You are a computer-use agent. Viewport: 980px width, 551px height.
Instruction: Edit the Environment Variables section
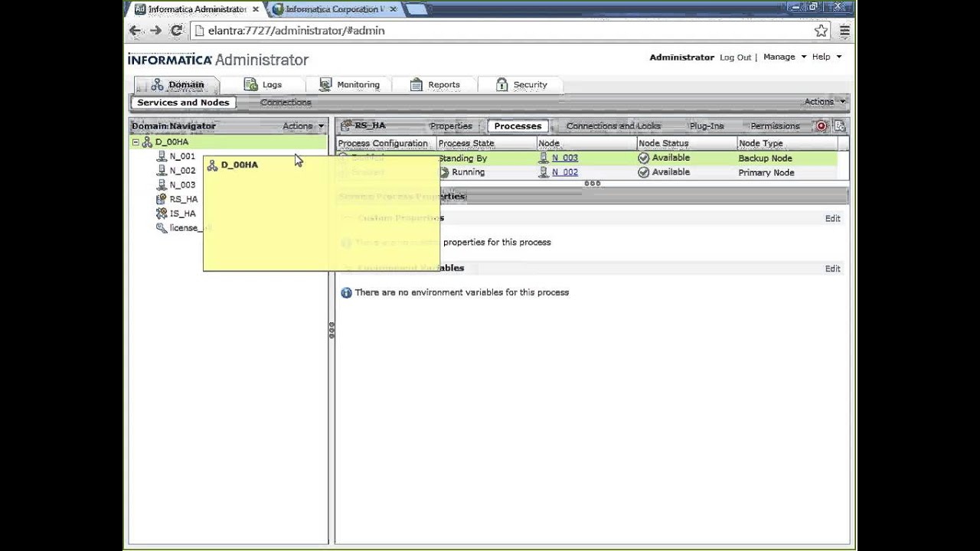(832, 269)
